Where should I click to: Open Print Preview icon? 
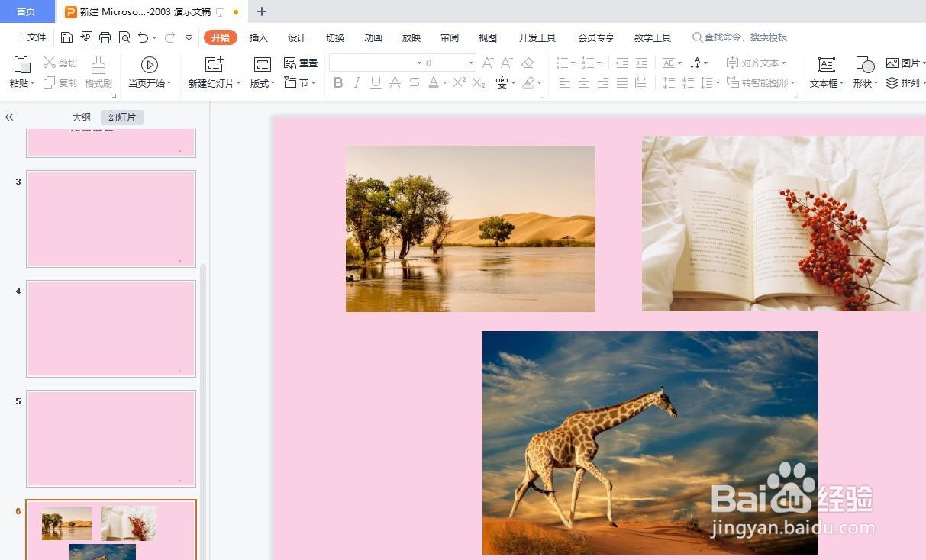point(124,37)
